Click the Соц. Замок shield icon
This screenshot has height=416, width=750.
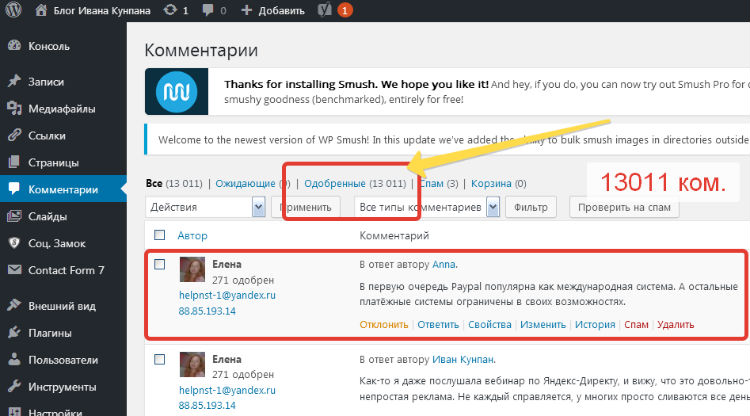point(14,243)
